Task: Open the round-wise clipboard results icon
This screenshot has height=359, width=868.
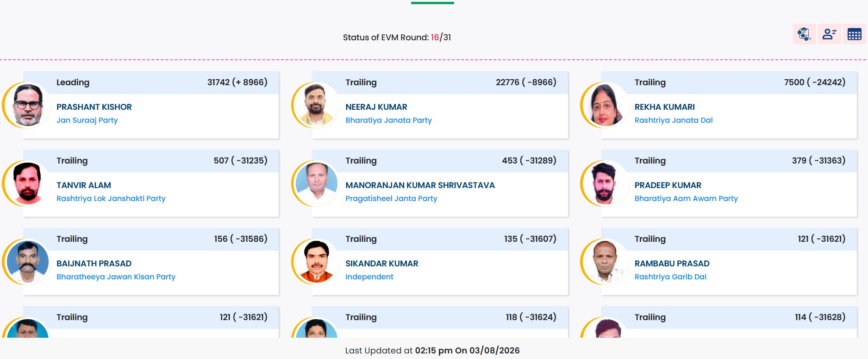Action: coord(804,34)
